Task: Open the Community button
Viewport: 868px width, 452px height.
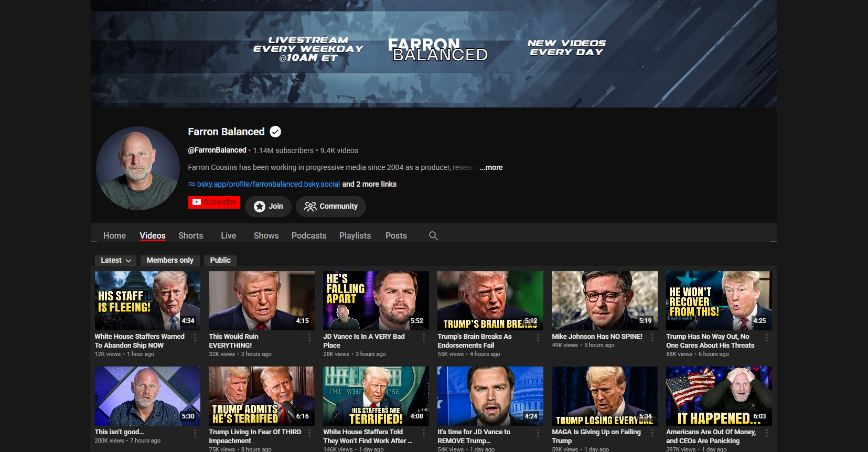Action: (x=331, y=207)
